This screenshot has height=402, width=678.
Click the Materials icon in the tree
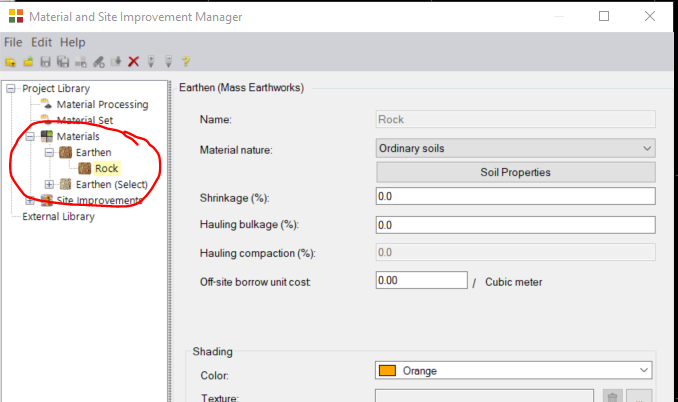(46, 136)
